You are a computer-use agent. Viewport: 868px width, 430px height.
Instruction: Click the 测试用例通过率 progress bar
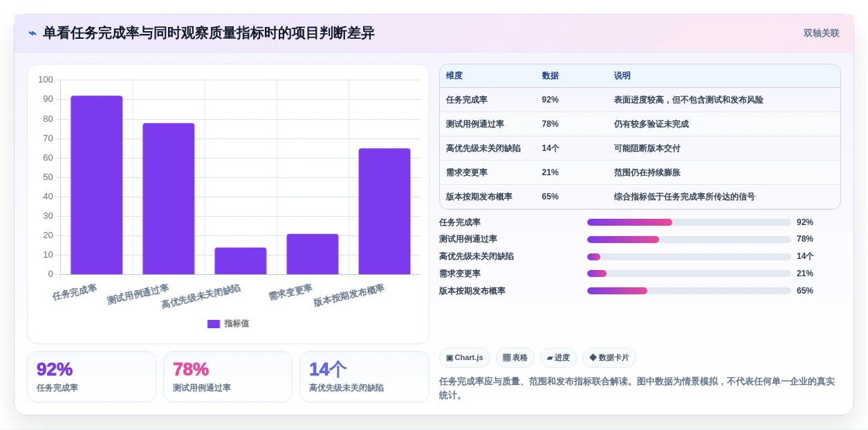pos(689,240)
